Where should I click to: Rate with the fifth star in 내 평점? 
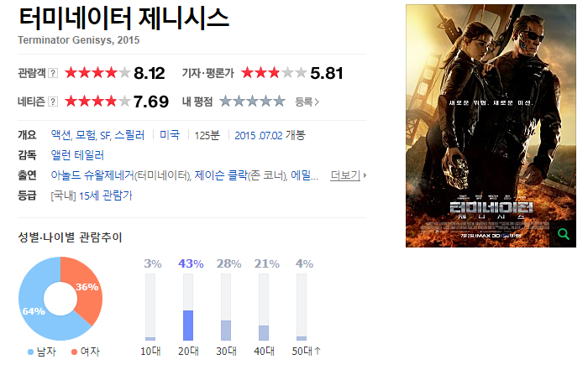[279, 102]
